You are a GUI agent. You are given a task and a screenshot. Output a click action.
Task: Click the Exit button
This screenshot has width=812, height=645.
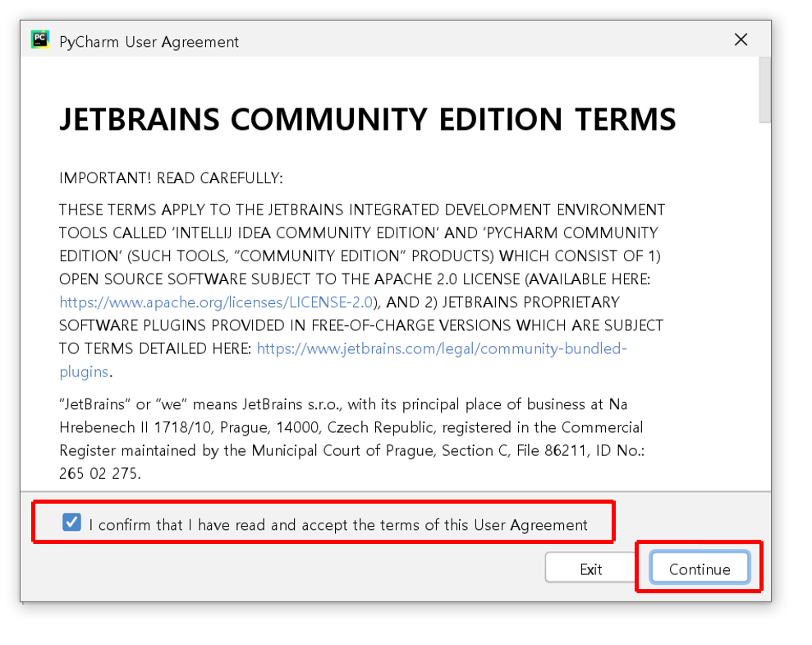tap(590, 569)
